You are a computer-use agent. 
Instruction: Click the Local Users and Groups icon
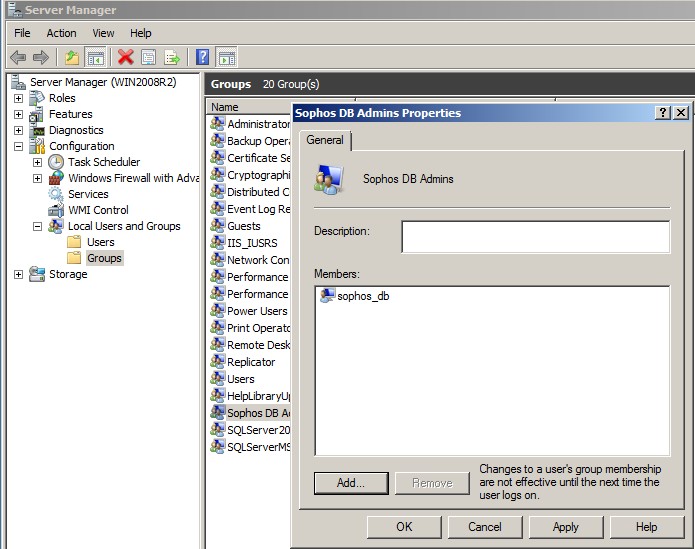click(x=56, y=226)
